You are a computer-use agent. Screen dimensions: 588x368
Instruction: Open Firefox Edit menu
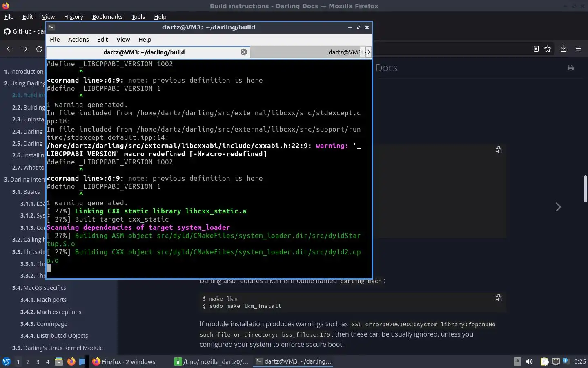(x=28, y=17)
